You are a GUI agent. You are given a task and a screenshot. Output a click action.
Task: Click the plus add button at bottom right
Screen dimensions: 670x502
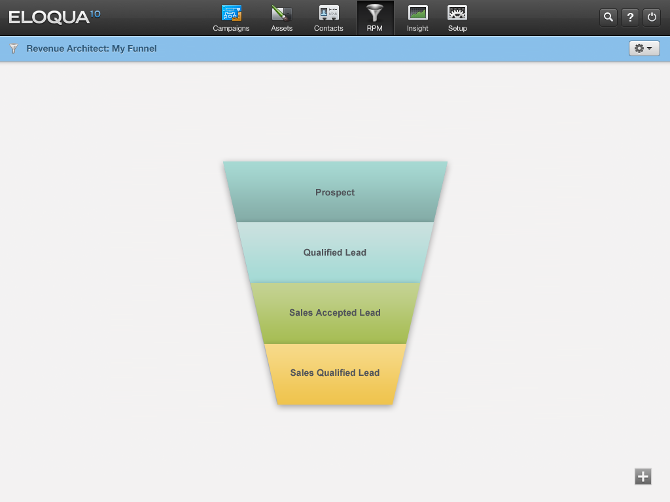[643, 476]
